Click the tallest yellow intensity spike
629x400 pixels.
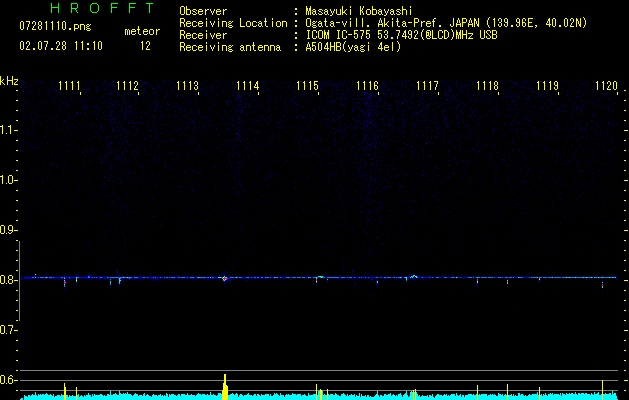pyautogui.click(x=225, y=387)
